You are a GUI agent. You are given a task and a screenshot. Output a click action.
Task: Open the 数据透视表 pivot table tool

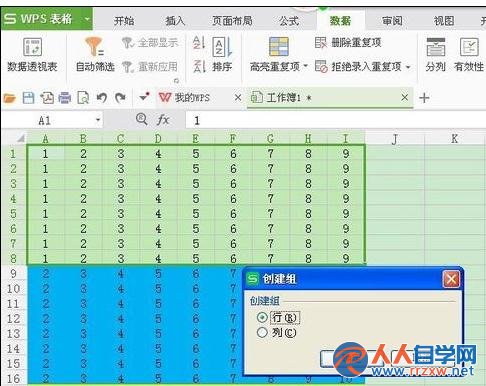[32, 55]
